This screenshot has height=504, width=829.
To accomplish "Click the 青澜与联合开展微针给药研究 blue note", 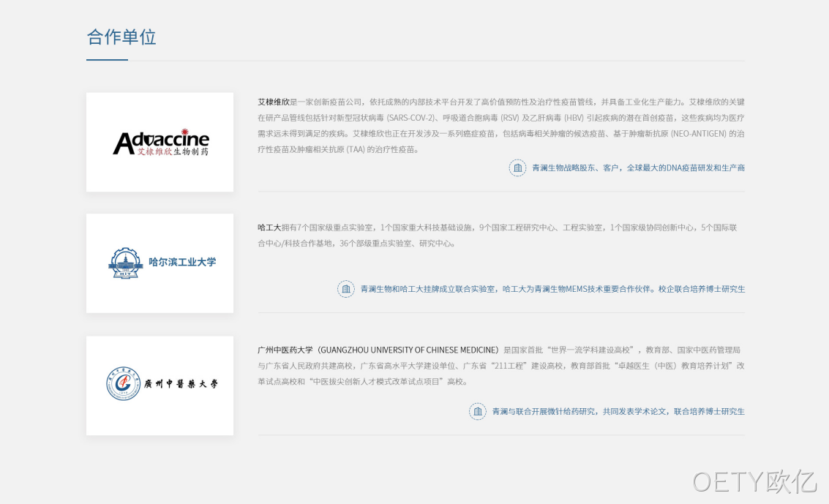I will (x=618, y=411).
